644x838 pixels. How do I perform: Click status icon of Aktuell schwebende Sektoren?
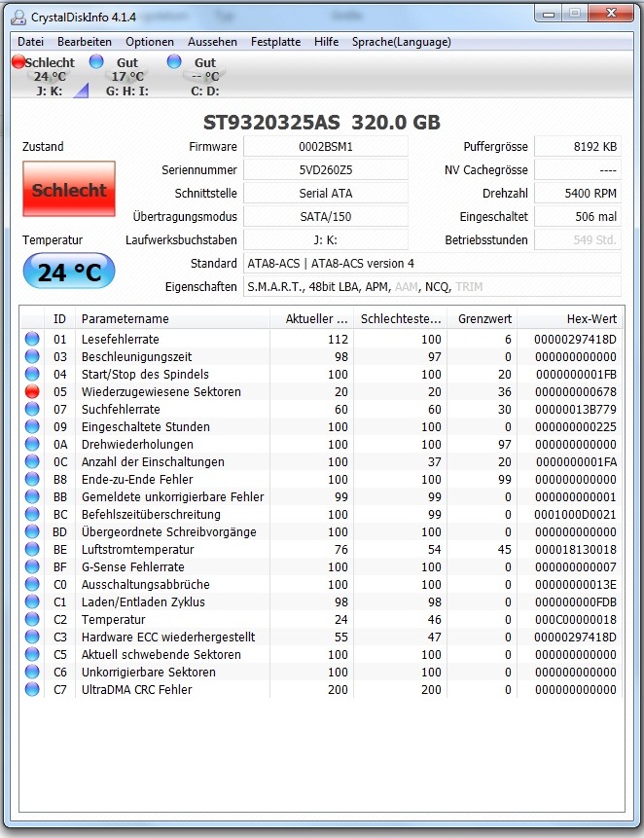[32, 654]
